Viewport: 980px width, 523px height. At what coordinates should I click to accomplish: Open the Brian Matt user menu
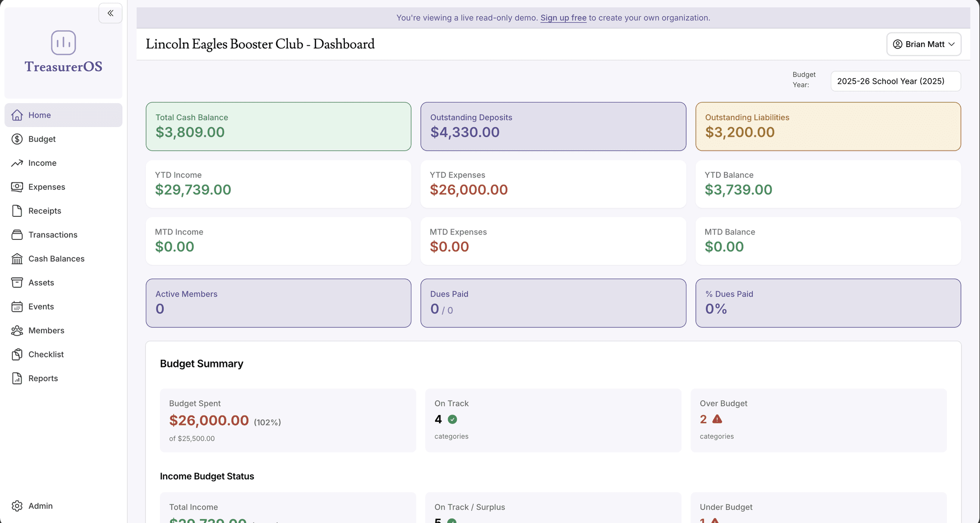tap(924, 44)
